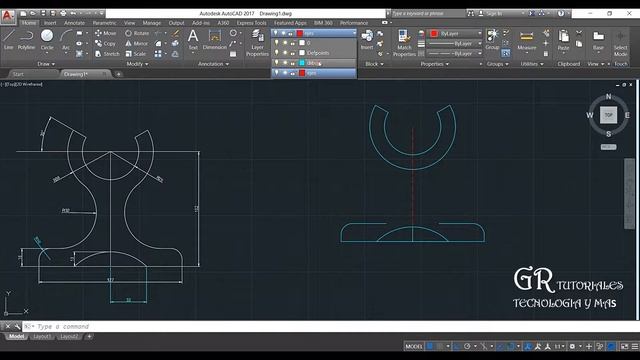Click the Group tool

pyautogui.click(x=492, y=40)
